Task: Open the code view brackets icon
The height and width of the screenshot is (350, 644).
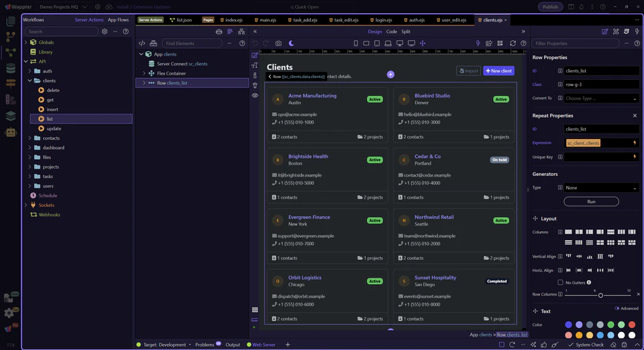Action: 142,43
